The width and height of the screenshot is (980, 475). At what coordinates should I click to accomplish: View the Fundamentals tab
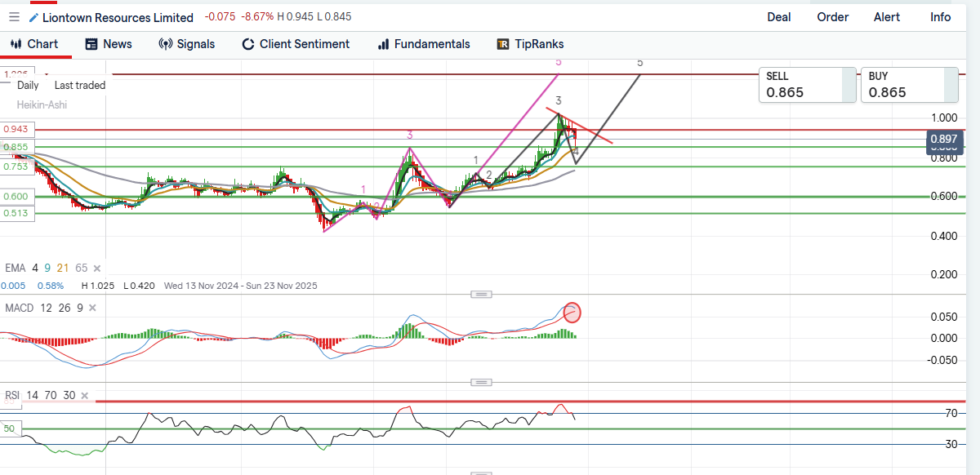coord(424,44)
